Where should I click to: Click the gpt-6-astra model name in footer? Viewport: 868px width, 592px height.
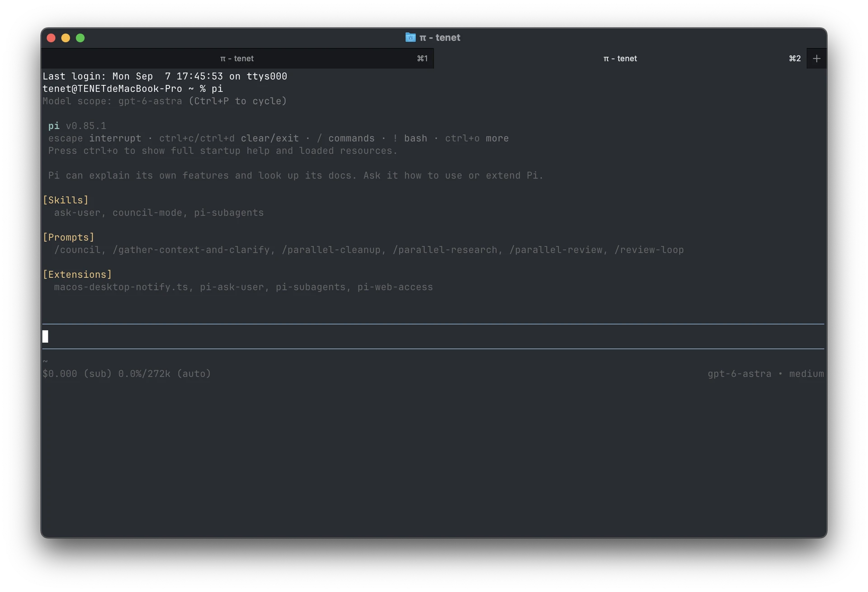point(740,374)
